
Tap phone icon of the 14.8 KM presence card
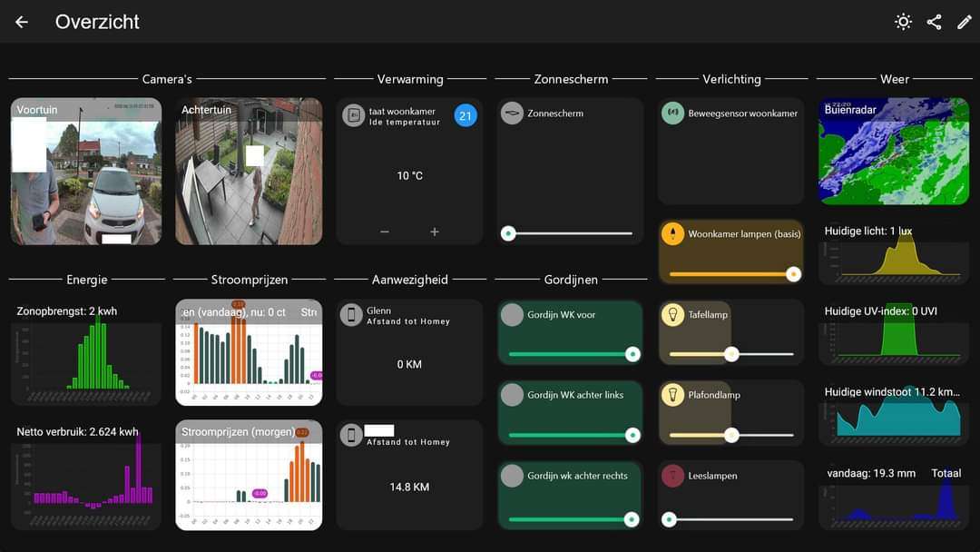(x=351, y=435)
